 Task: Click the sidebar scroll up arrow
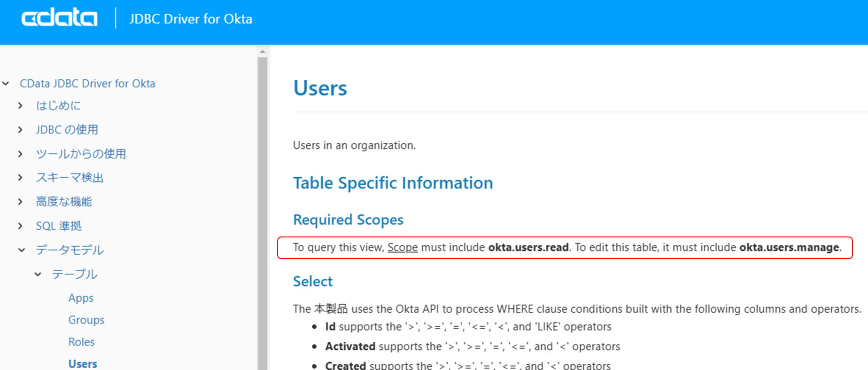[x=263, y=51]
